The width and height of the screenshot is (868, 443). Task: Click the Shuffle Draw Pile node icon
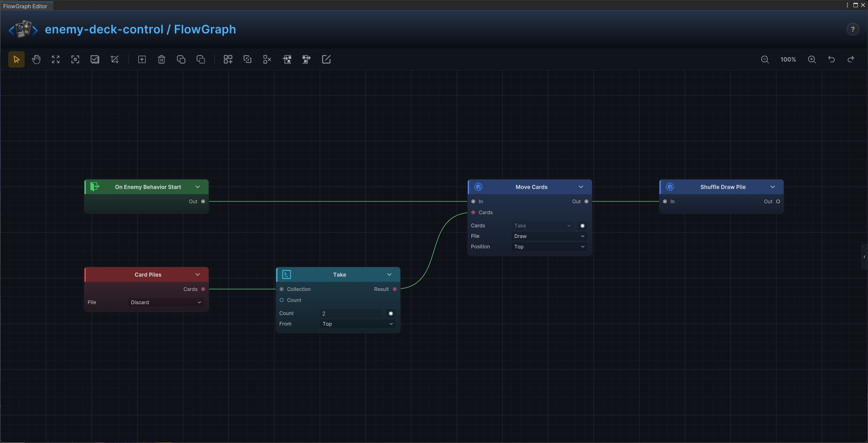pos(670,187)
